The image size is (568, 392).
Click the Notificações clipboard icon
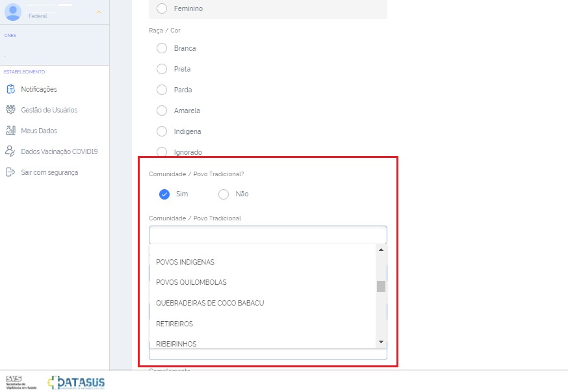pyautogui.click(x=10, y=89)
